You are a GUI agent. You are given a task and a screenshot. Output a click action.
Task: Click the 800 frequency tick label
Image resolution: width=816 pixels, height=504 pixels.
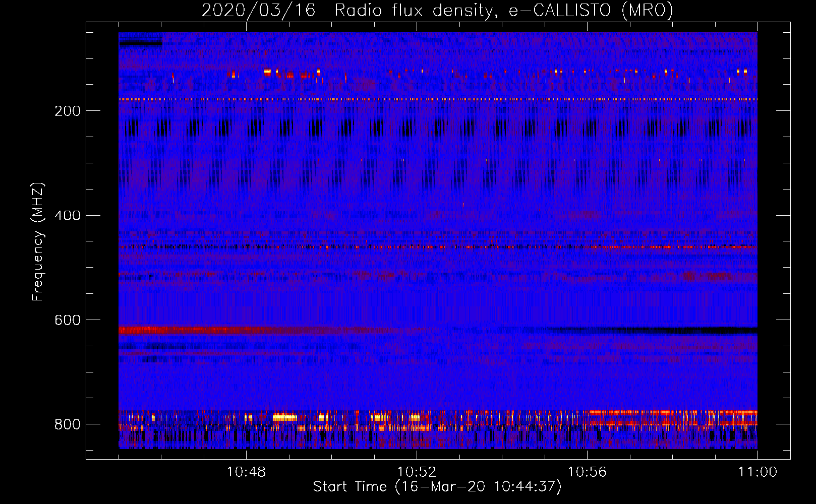coord(68,424)
